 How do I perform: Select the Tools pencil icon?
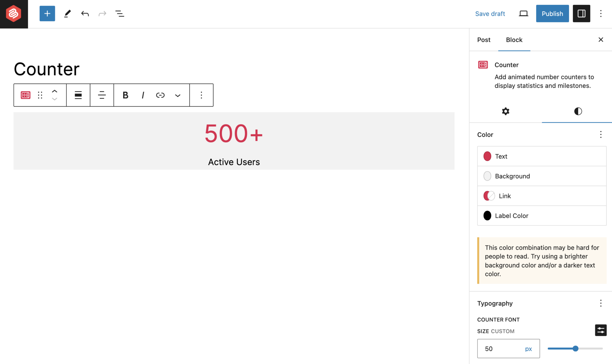click(x=67, y=13)
